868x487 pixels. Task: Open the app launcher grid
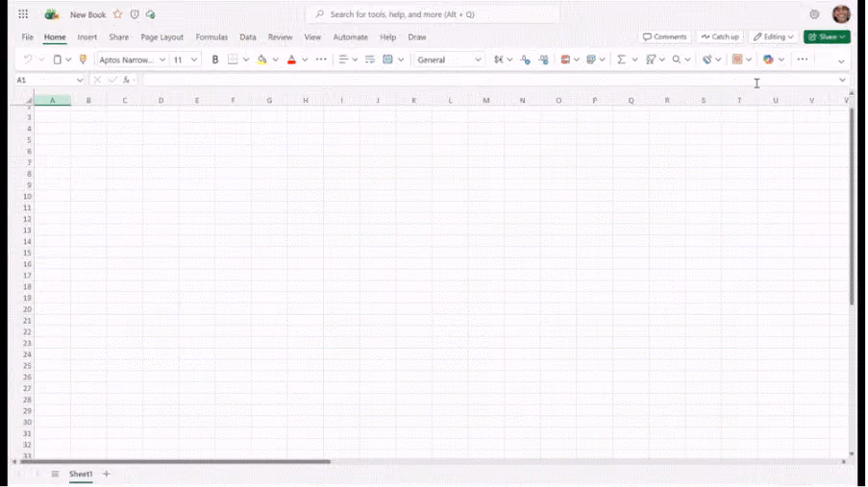[x=23, y=14]
